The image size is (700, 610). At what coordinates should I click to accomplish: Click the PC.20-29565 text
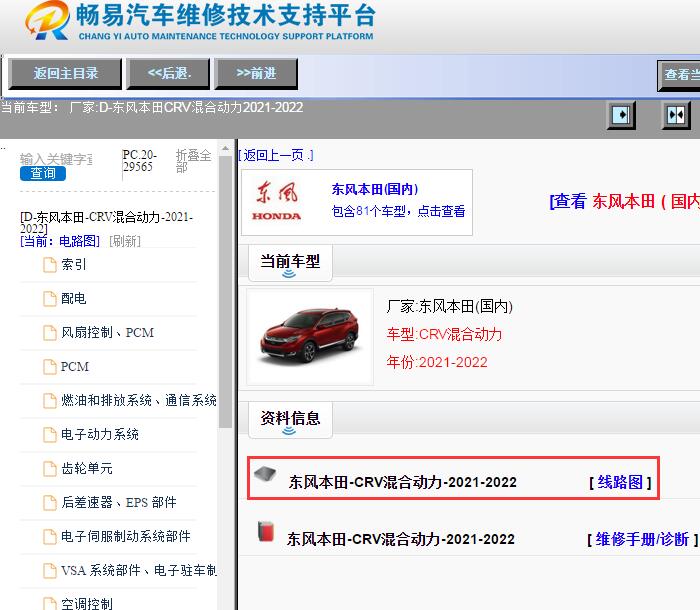(140, 161)
